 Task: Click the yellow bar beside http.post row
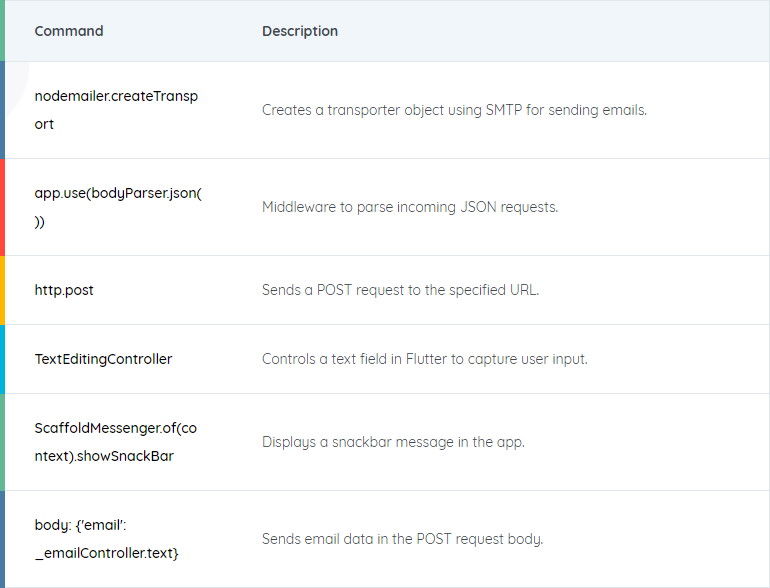2,290
